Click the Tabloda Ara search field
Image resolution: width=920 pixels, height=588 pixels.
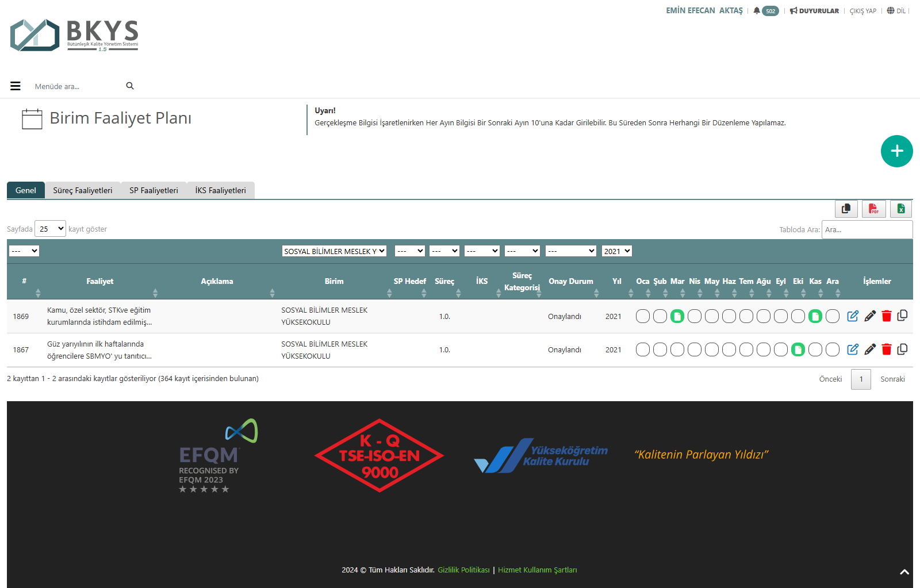click(x=867, y=229)
